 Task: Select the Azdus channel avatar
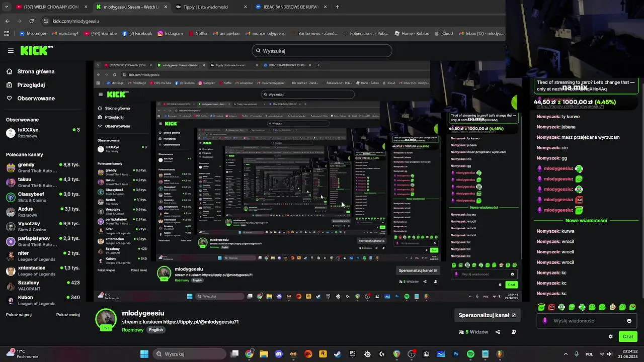click(x=11, y=212)
